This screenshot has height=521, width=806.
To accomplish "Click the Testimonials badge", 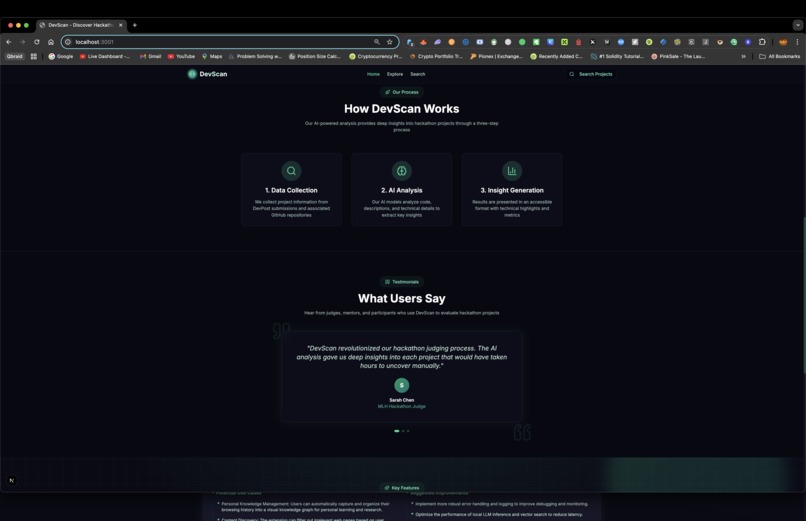I will click(401, 282).
